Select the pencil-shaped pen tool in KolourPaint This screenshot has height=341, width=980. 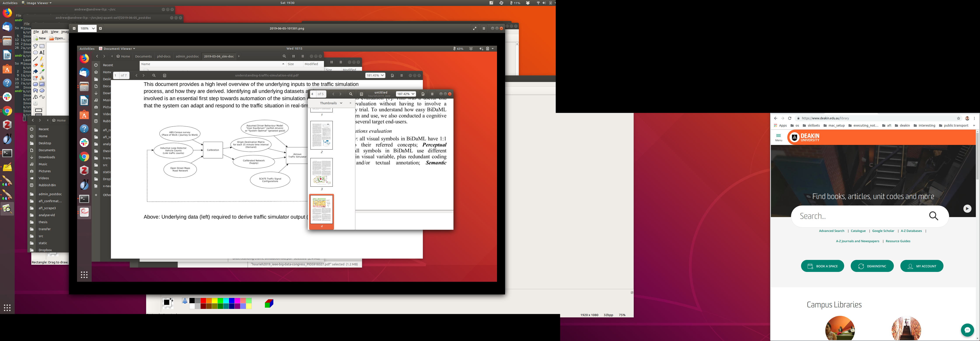[x=42, y=59]
